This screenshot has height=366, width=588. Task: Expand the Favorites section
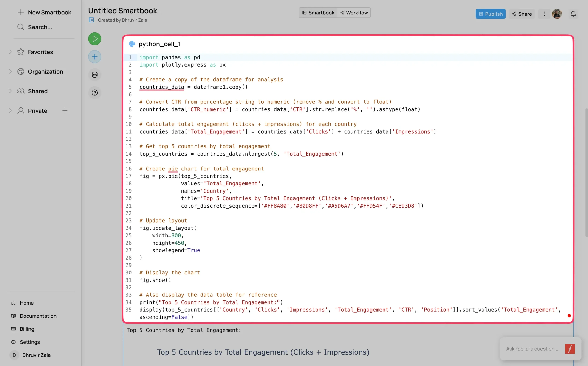point(10,52)
